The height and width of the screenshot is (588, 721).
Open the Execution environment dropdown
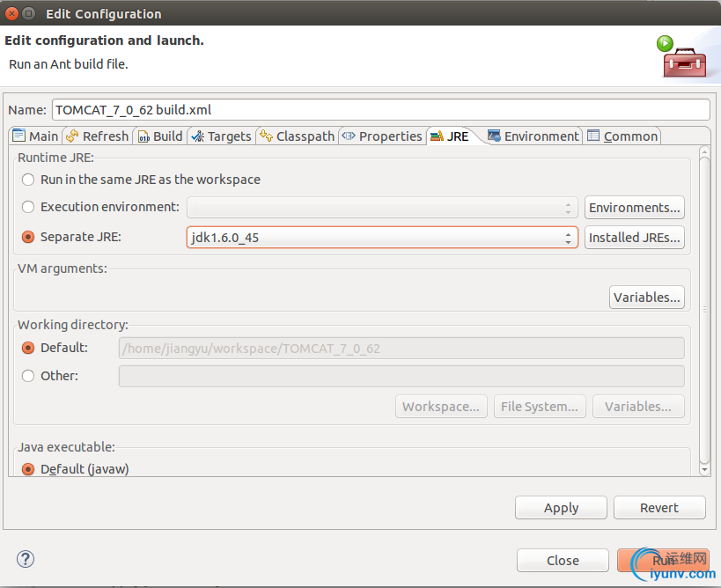(382, 208)
